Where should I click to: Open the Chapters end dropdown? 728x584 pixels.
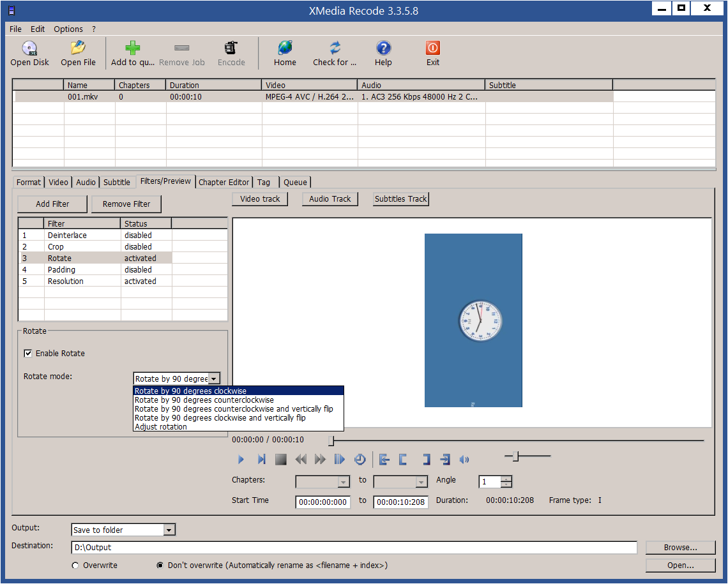(421, 483)
